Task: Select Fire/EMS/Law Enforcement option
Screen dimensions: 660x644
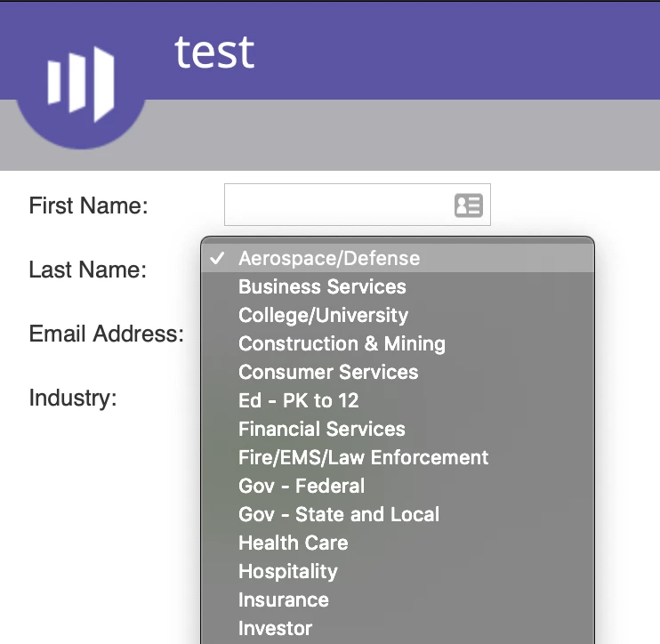Action: click(x=364, y=458)
